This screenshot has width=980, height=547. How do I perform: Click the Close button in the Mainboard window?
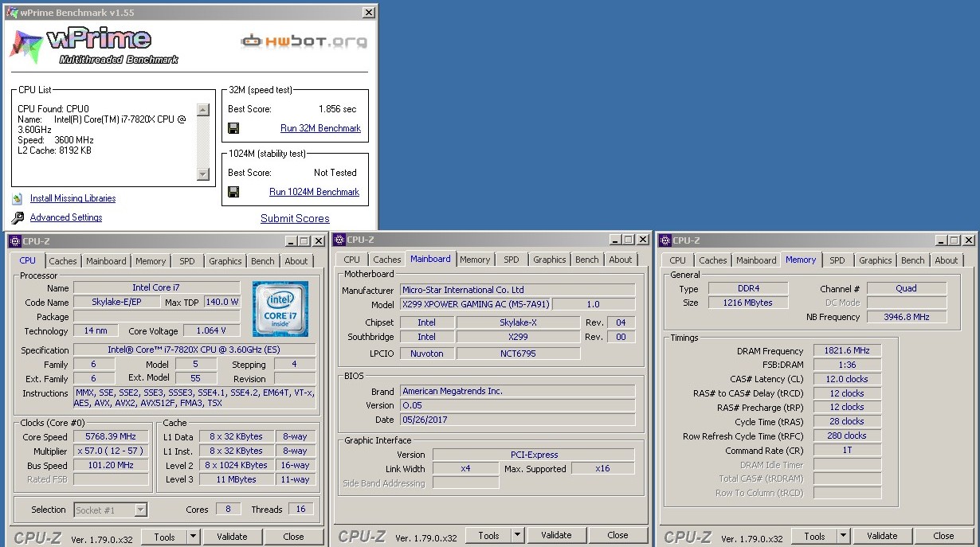617,536
